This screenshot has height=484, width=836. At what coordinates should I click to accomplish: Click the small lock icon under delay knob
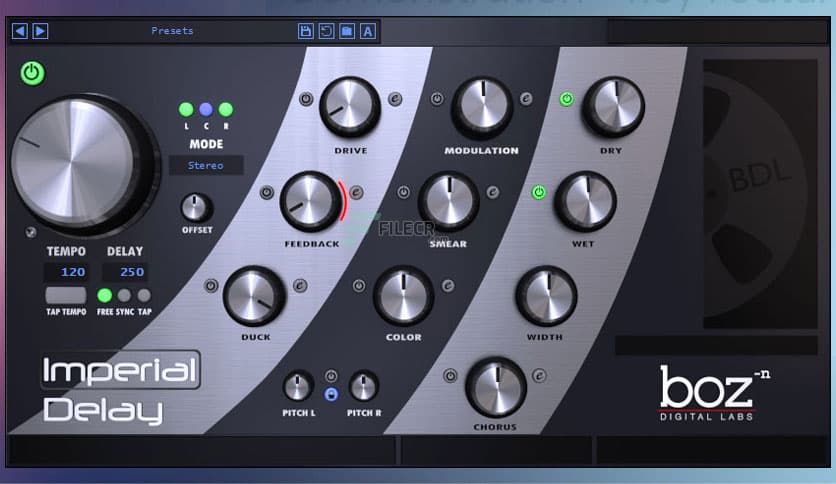coord(31,232)
